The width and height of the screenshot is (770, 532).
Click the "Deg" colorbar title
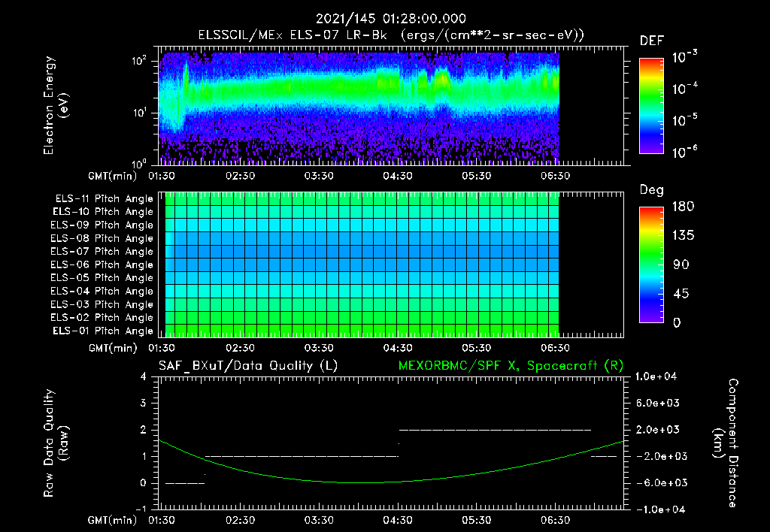652,190
